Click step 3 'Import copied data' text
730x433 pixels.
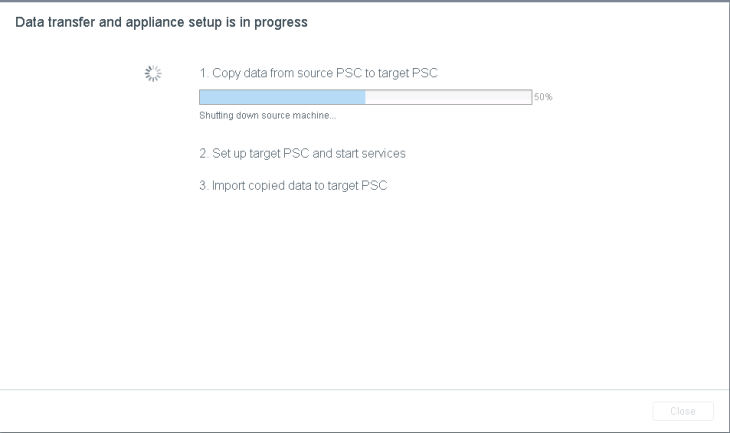pyautogui.click(x=292, y=185)
